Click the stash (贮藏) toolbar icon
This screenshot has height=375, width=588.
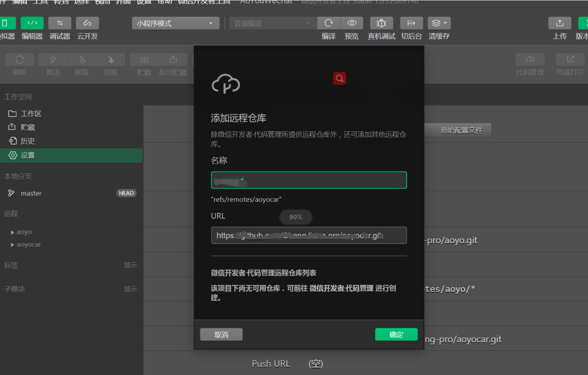click(x=144, y=60)
